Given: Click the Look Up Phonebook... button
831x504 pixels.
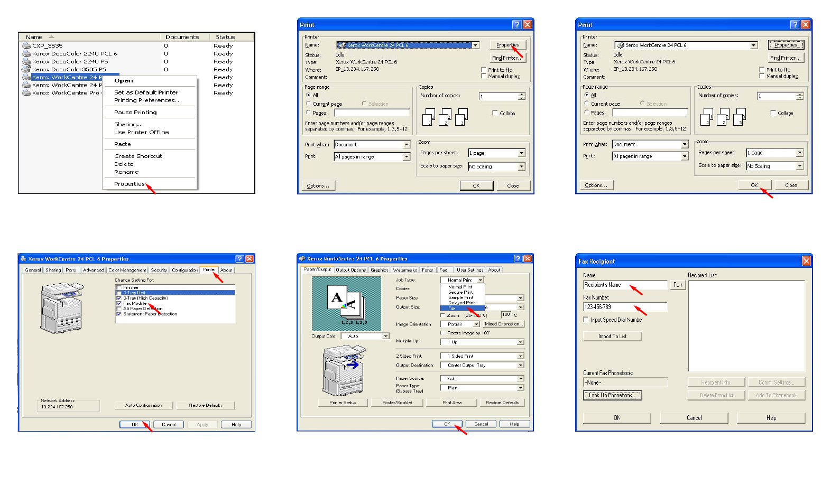Looking at the screenshot, I should click(612, 395).
